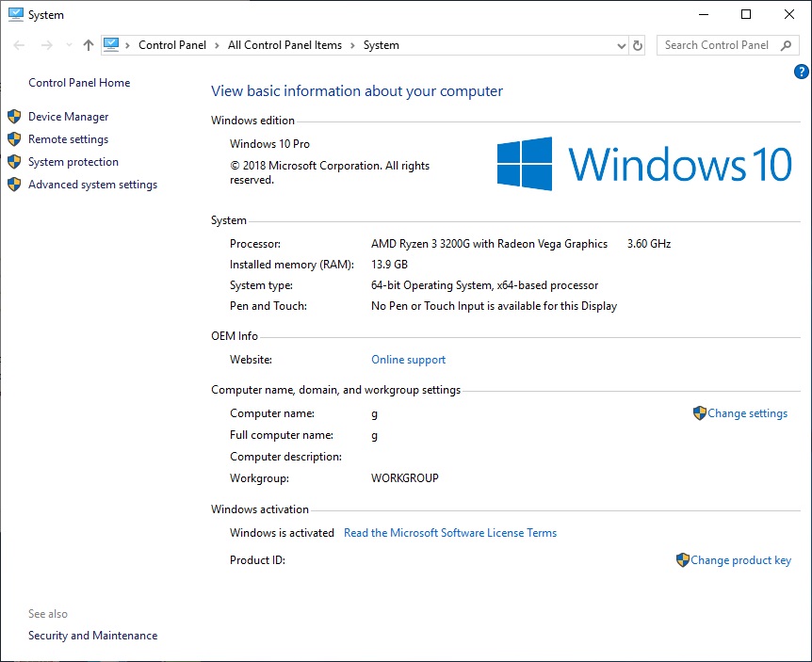The height and width of the screenshot is (662, 812).
Task: Click the search magnifier icon
Action: tap(787, 45)
